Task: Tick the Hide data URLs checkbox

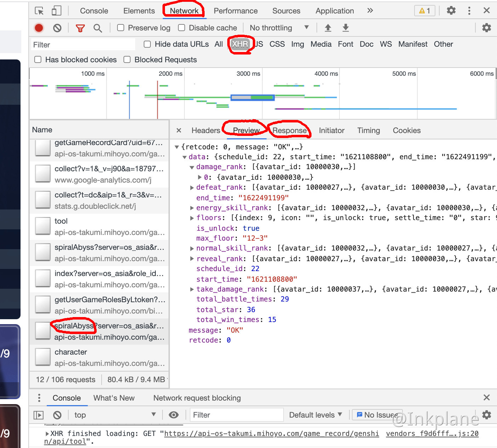Action: point(147,44)
